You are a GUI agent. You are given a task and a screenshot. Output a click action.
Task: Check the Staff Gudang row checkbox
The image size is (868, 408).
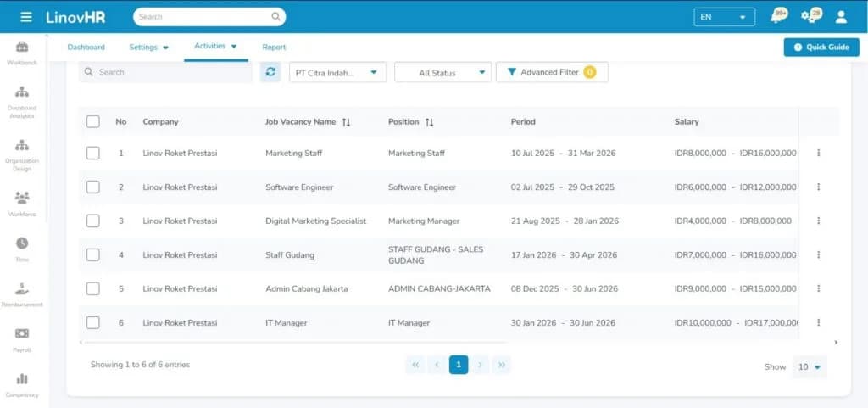(x=93, y=254)
